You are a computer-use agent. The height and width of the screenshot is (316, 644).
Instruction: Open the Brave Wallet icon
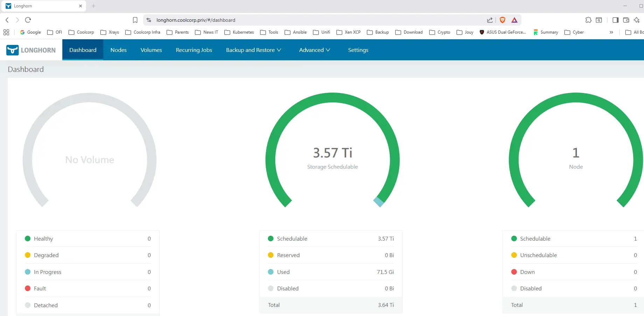(x=626, y=20)
